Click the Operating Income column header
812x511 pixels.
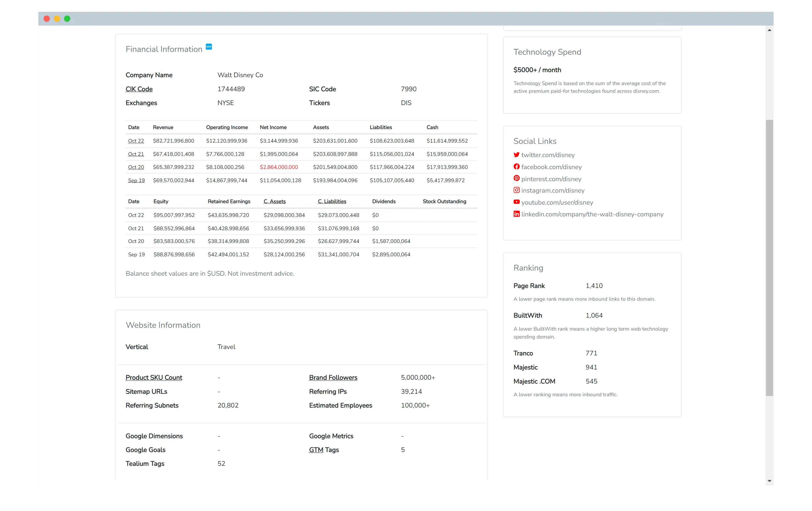tap(226, 127)
